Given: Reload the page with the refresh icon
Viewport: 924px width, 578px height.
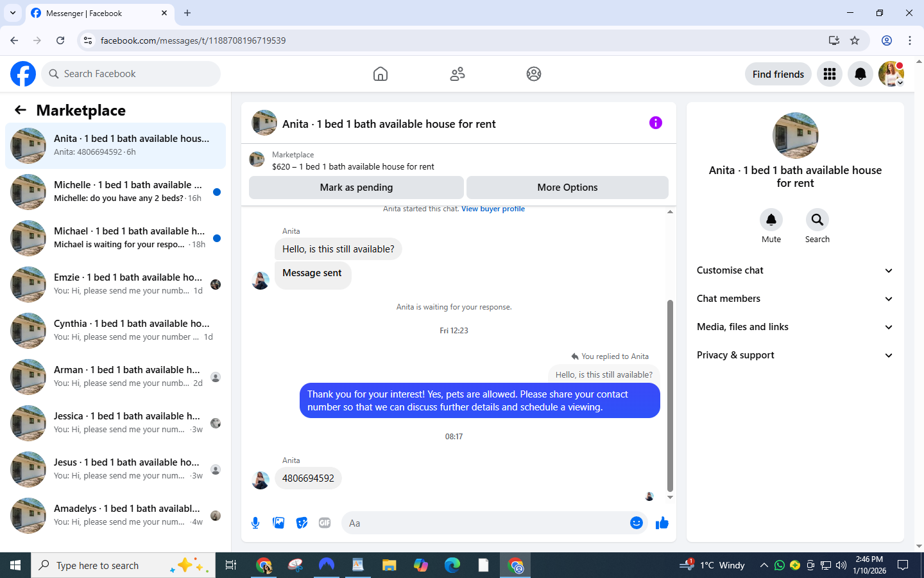Looking at the screenshot, I should coord(60,40).
